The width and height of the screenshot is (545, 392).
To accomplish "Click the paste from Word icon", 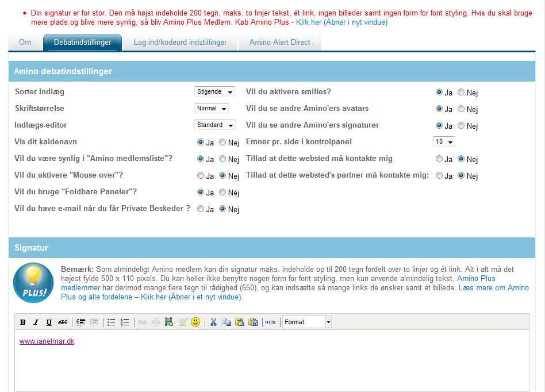I will pyautogui.click(x=253, y=322).
